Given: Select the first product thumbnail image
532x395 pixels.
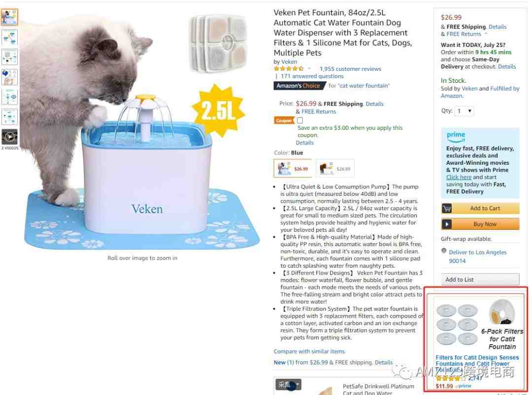Looking at the screenshot, I should (9, 17).
